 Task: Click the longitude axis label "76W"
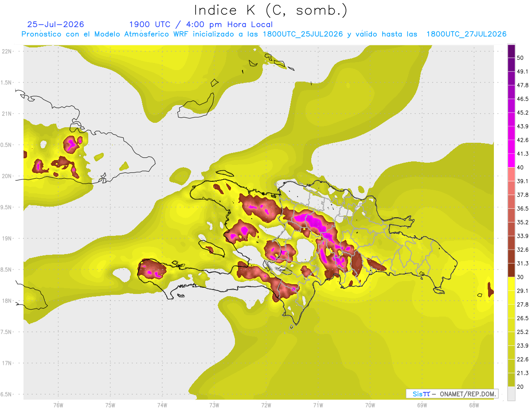pyautogui.click(x=58, y=405)
